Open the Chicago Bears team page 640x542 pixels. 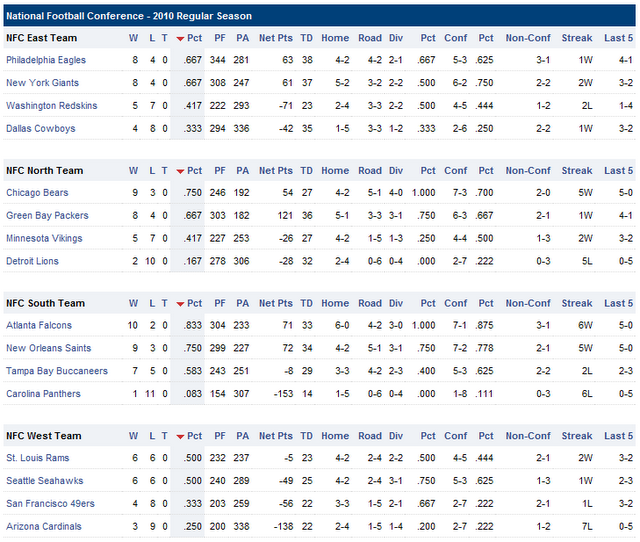click(x=37, y=193)
